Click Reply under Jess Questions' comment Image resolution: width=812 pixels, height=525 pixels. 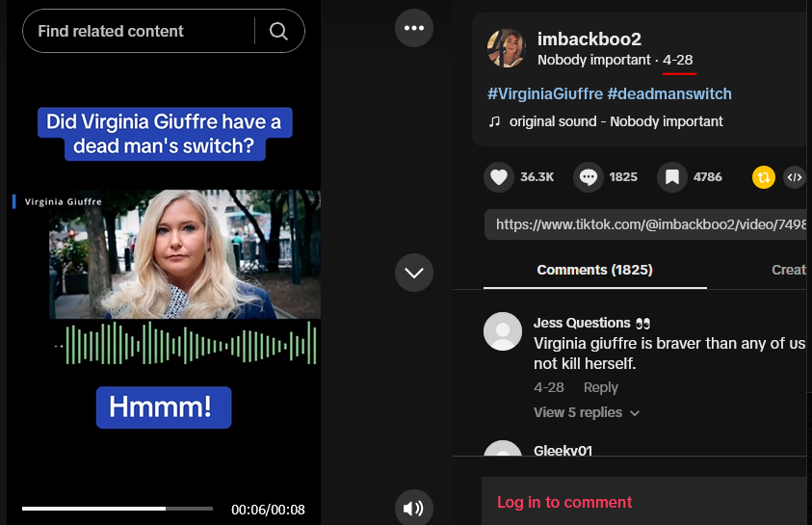coord(601,387)
